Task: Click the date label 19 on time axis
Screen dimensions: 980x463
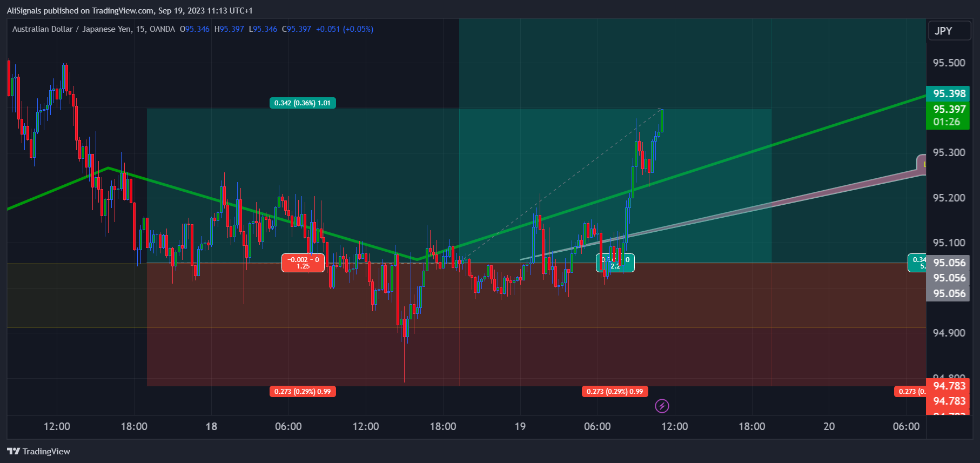Action: (x=520, y=426)
